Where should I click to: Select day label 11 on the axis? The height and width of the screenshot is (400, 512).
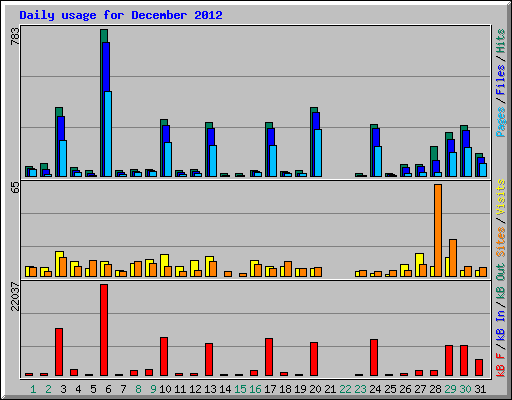point(180,389)
